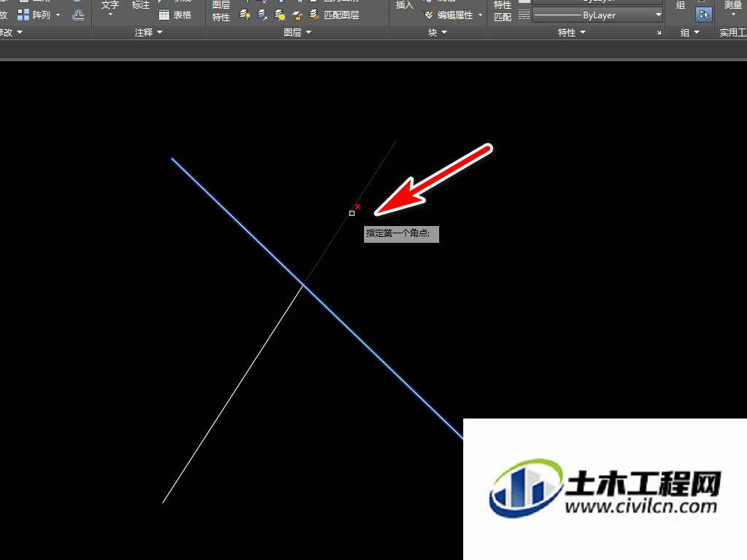Click 编辑属性 edit attributes
747x560 pixels.
[449, 15]
